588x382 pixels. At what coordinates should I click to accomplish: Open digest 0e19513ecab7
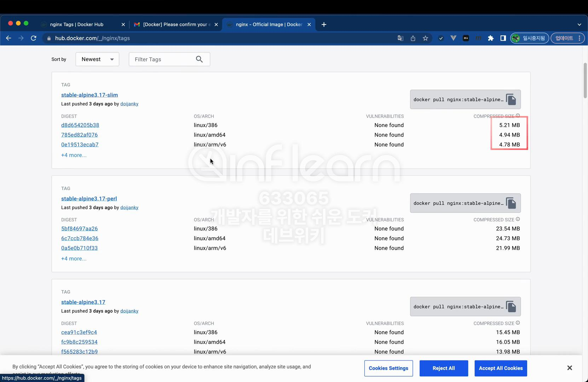point(80,145)
